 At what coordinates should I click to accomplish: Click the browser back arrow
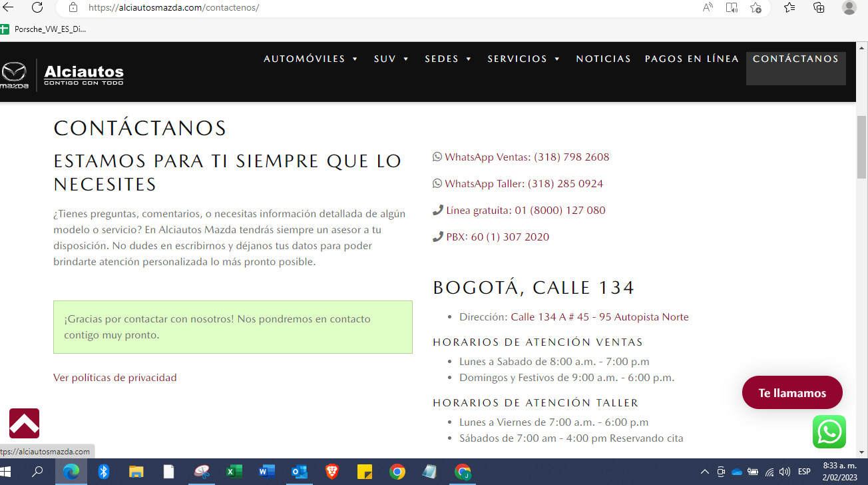pyautogui.click(x=8, y=7)
